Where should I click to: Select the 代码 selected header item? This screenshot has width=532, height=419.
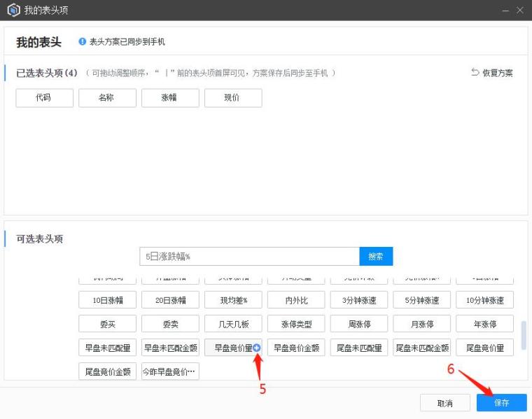[44, 98]
